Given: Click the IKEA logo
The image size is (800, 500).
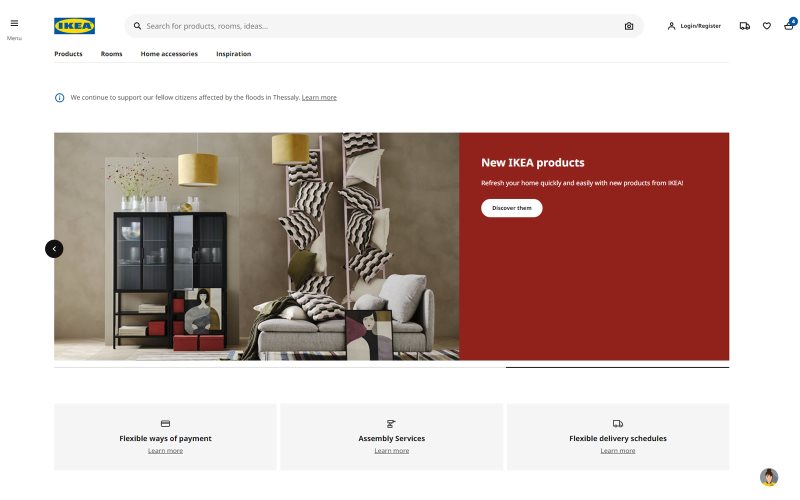Looking at the screenshot, I should 74,26.
